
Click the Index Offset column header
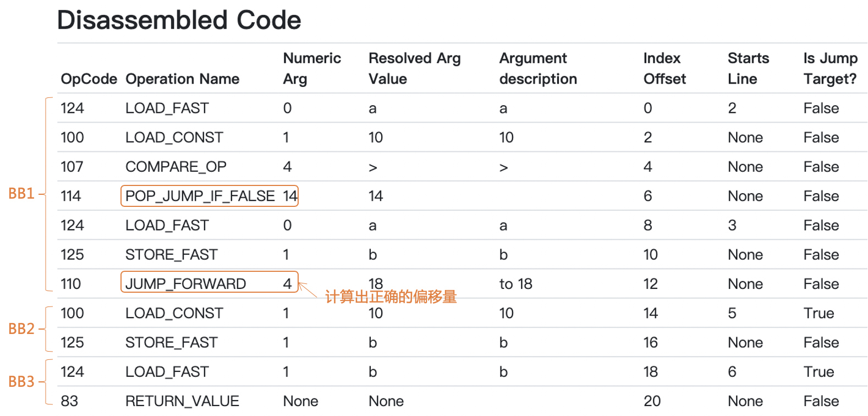[664, 68]
